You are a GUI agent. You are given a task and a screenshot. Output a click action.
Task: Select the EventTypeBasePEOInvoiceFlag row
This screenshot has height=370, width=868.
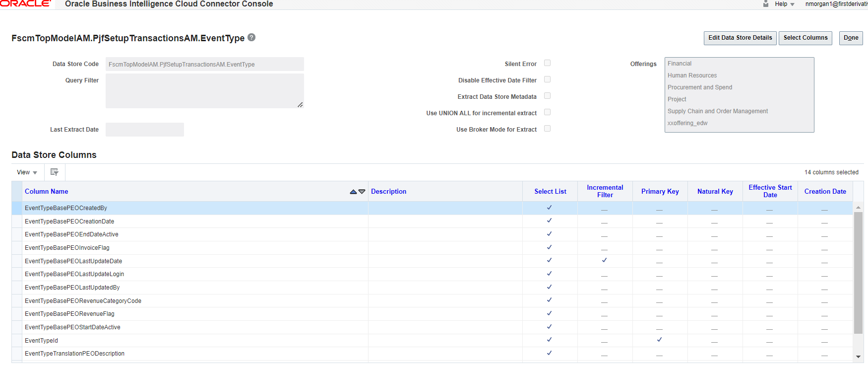pos(432,248)
